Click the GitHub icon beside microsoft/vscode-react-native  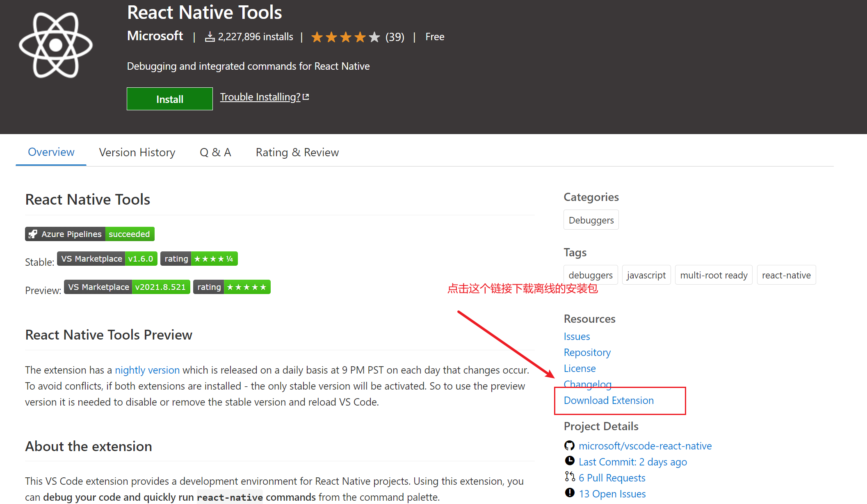[569, 445]
